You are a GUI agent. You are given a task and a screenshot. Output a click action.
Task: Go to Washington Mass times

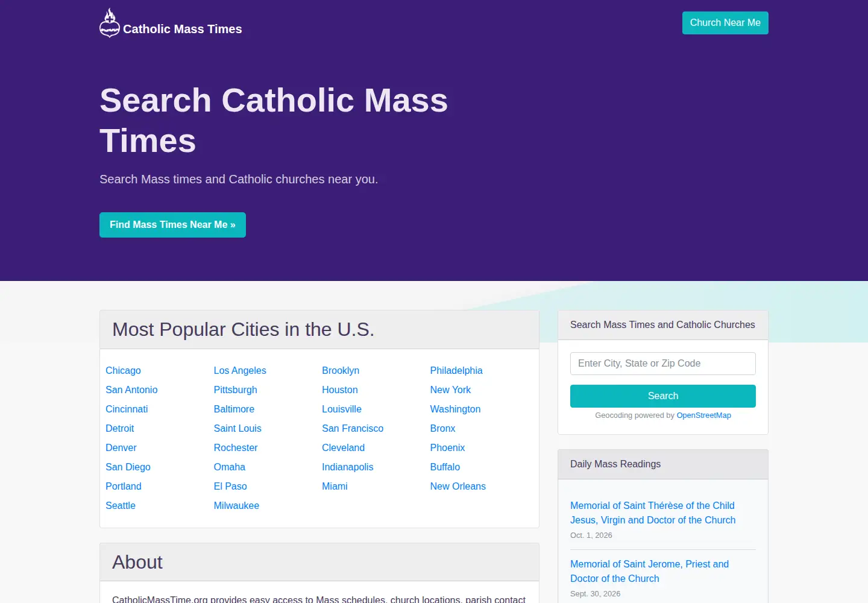(455, 409)
